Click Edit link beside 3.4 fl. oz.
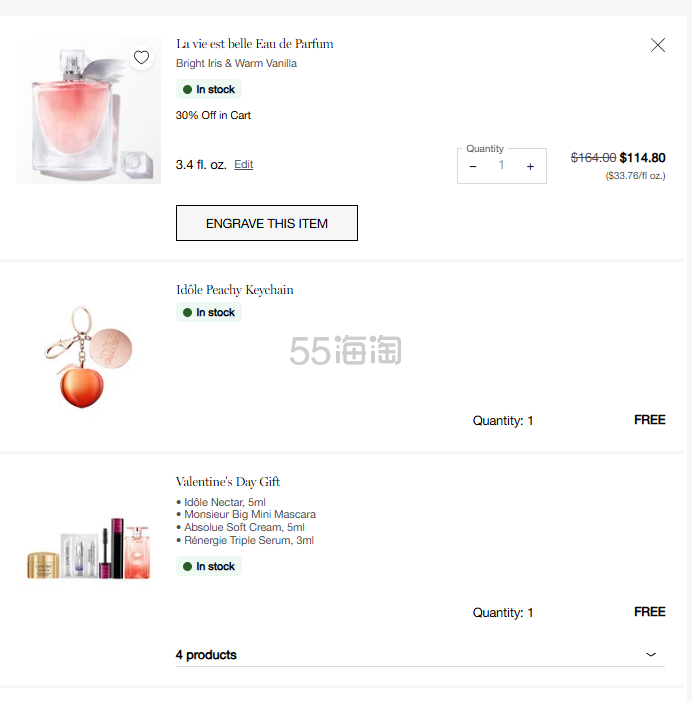 click(x=243, y=165)
